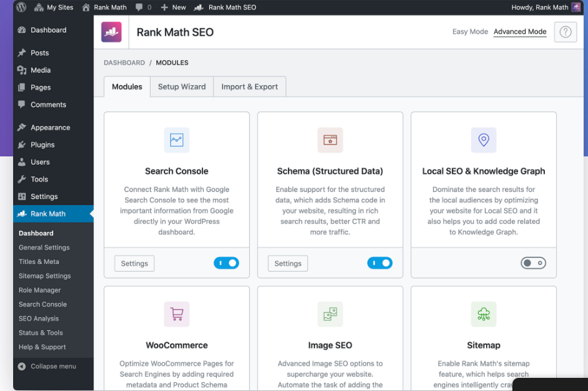Click the Rank Math SEO purple logo
This screenshot has width=588, height=391.
[111, 32]
